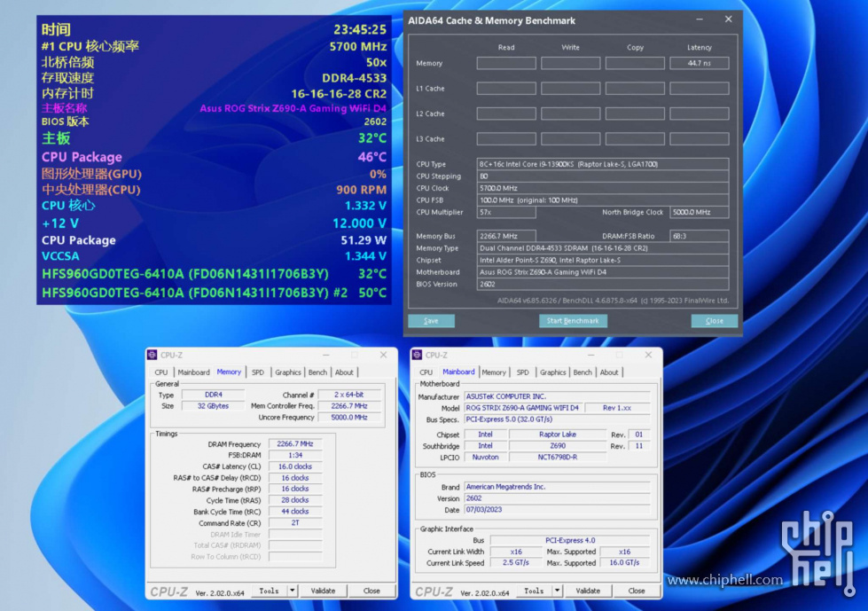Image resolution: width=868 pixels, height=611 pixels.
Task: Click Start Benchmark in AIDA64
Action: (573, 321)
